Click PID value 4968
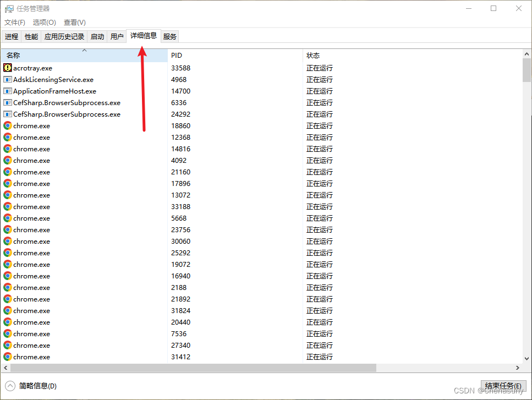 coord(179,79)
